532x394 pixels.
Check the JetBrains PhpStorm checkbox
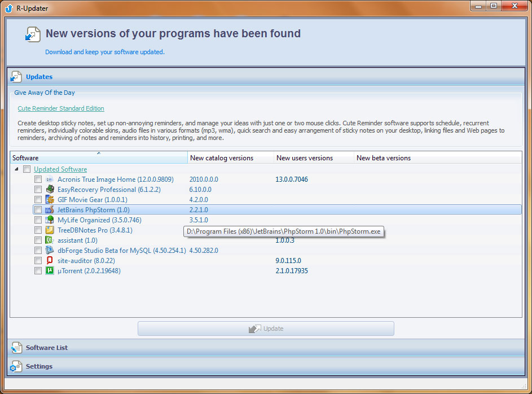(38, 210)
